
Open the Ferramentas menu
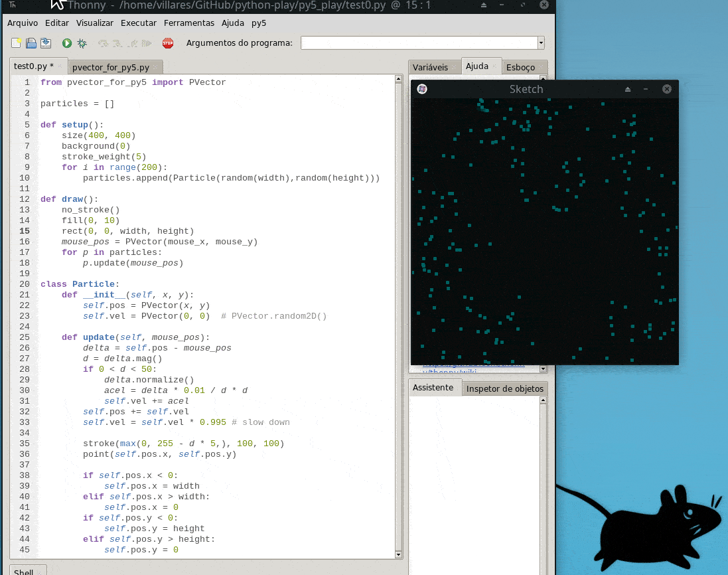click(189, 23)
